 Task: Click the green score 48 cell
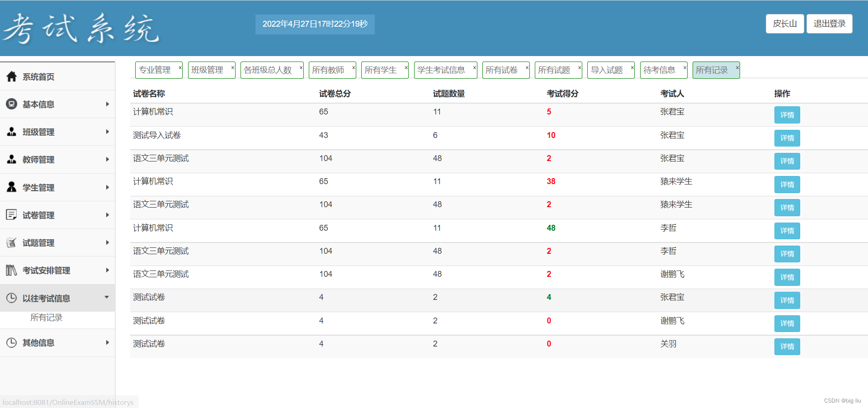(x=551, y=228)
